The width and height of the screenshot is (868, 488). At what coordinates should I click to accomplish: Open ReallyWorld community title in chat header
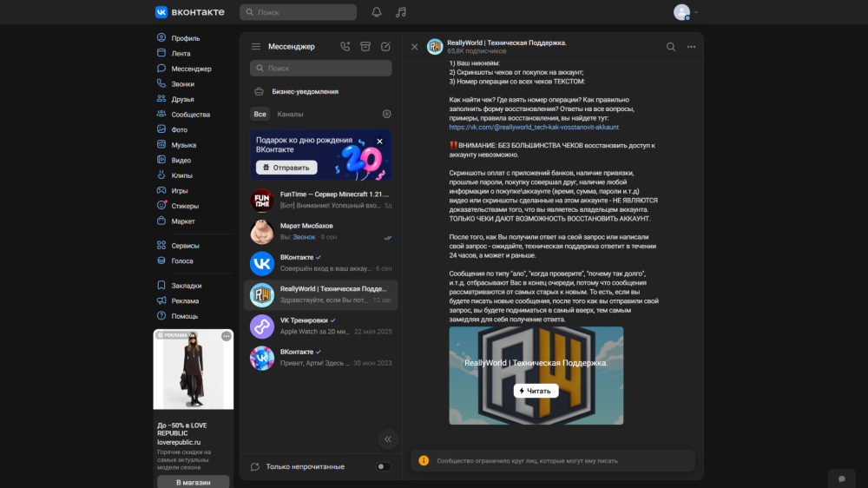pyautogui.click(x=507, y=43)
